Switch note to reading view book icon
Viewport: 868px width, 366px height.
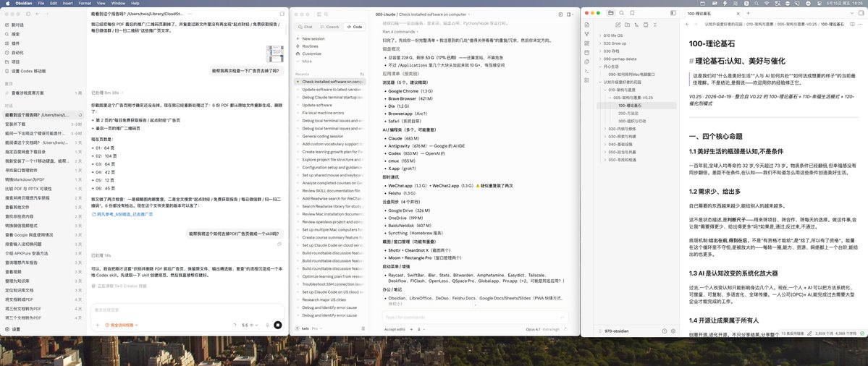tap(852, 25)
